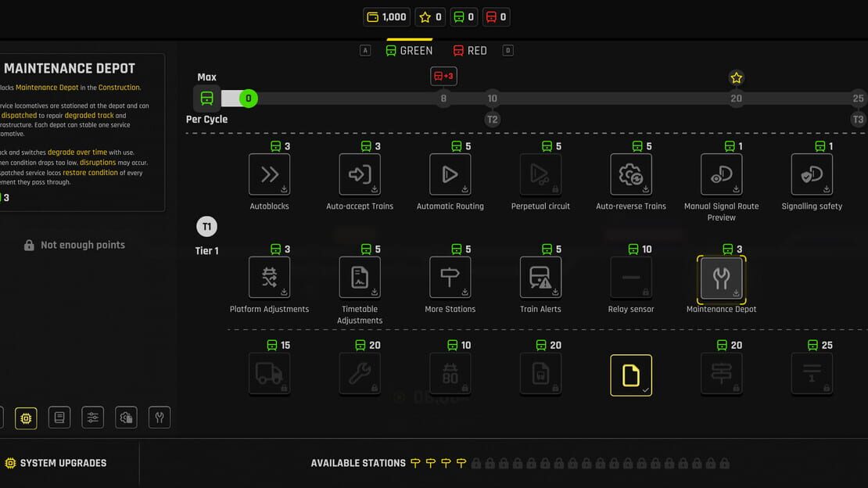Click the locked upgrade costing 10 points
The image size is (868, 488).
pyautogui.click(x=450, y=375)
